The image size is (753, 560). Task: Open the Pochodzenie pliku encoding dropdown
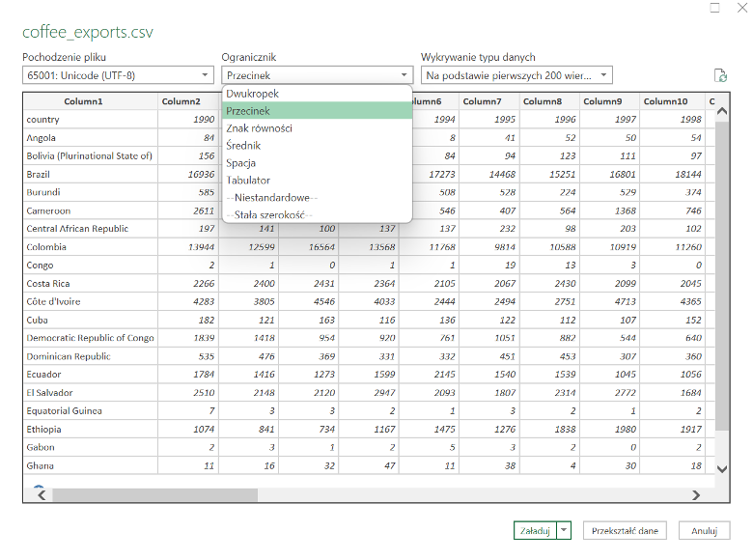pos(118,75)
